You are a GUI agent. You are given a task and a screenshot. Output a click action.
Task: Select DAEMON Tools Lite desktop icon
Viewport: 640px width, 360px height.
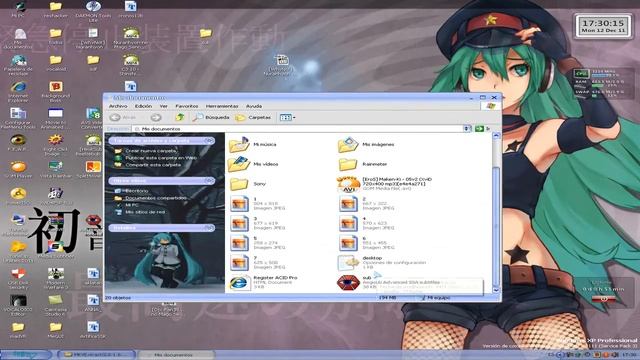point(93,11)
